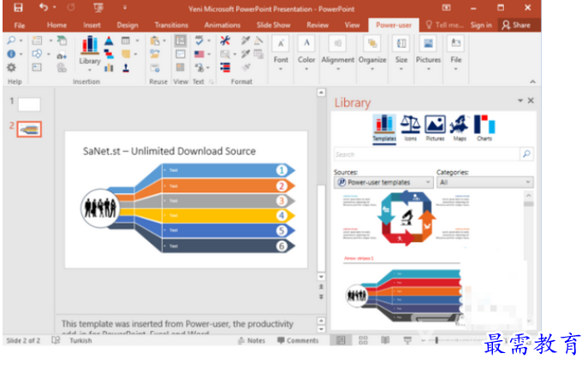
Task: Click the search magnifier button in the Library pane
Action: click(x=526, y=154)
